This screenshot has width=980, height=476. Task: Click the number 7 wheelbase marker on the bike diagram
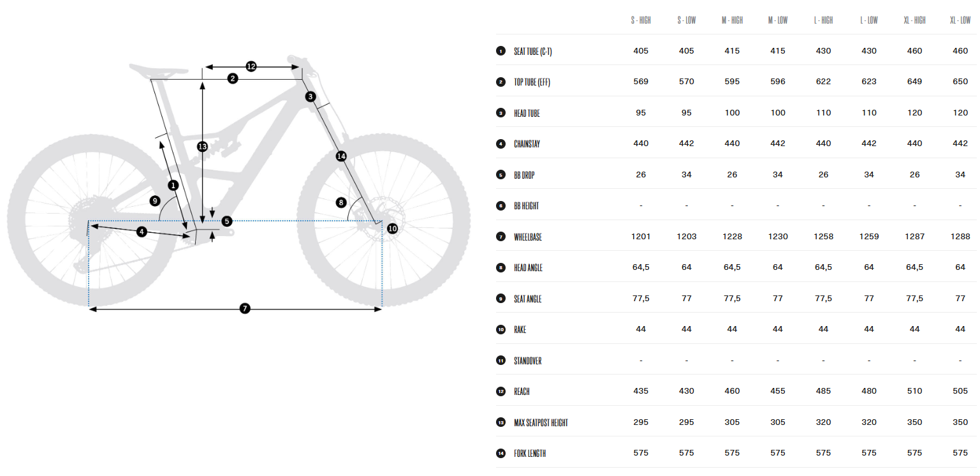pos(245,309)
